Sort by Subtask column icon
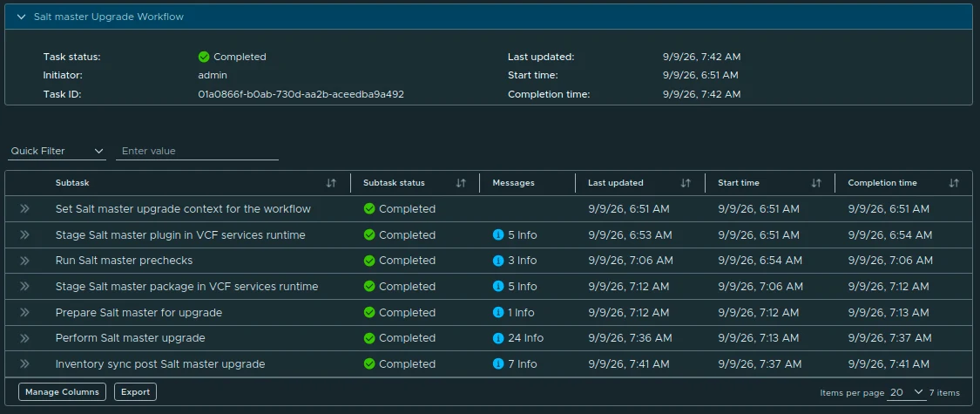The height and width of the screenshot is (414, 980). coord(331,183)
